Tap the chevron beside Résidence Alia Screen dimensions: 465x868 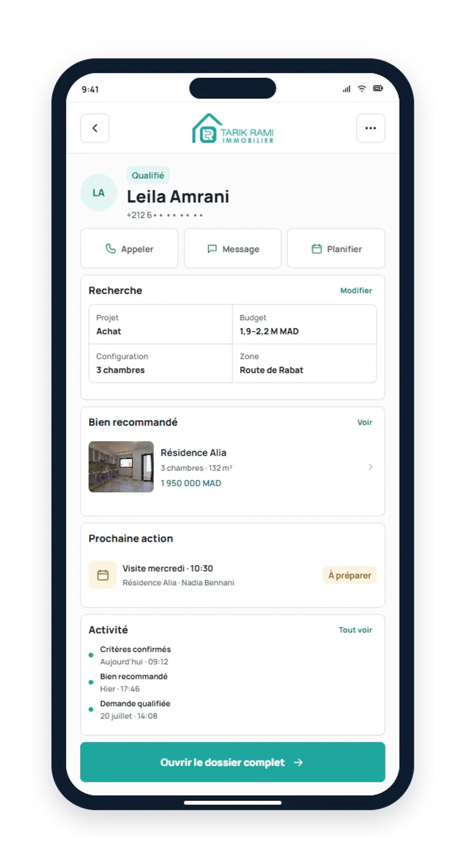tap(370, 467)
